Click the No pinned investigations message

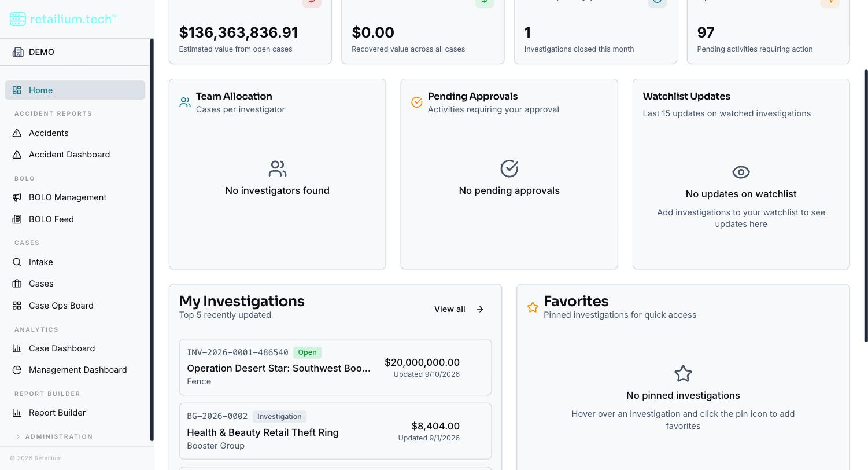(683, 395)
